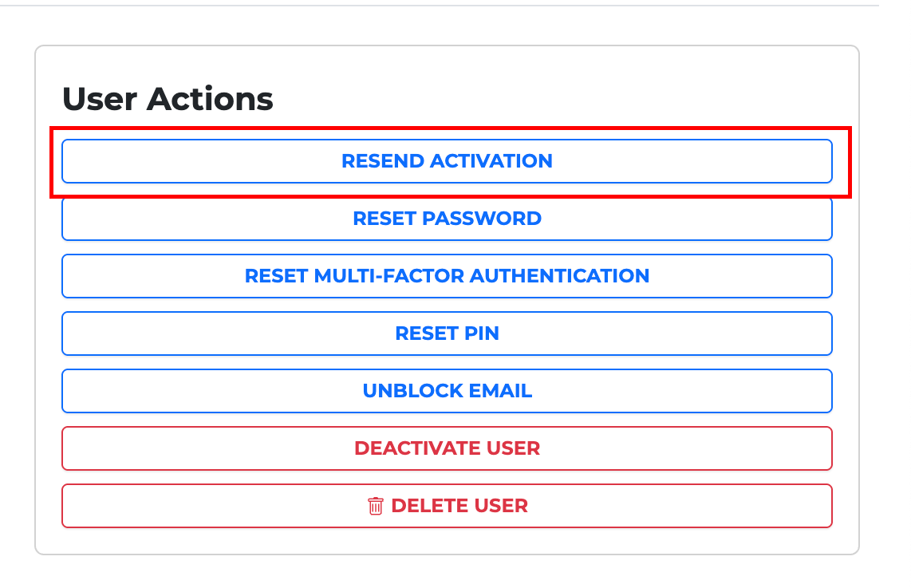This screenshot has width=911, height=588.
Task: Send the activation email again
Action: [447, 161]
